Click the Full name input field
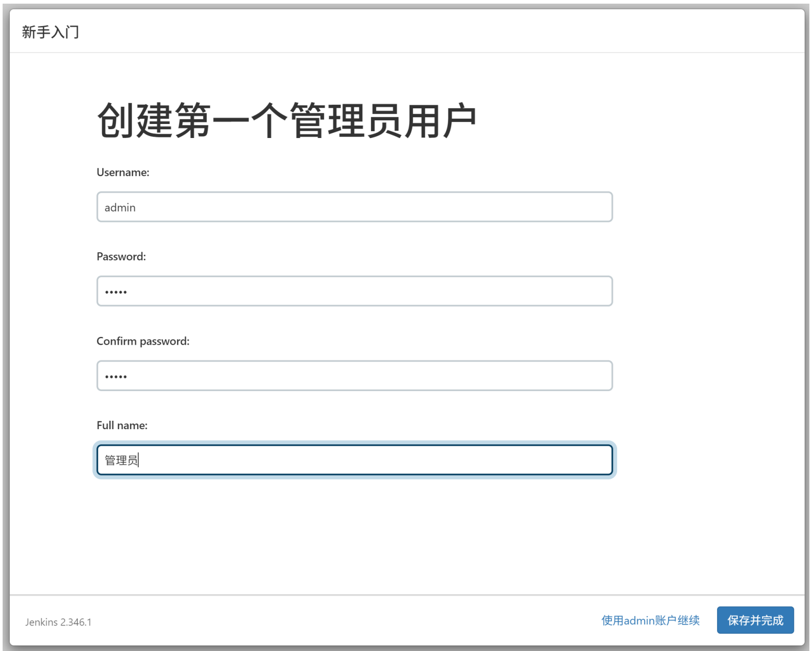Viewport: 812px width, 651px height. click(x=354, y=460)
